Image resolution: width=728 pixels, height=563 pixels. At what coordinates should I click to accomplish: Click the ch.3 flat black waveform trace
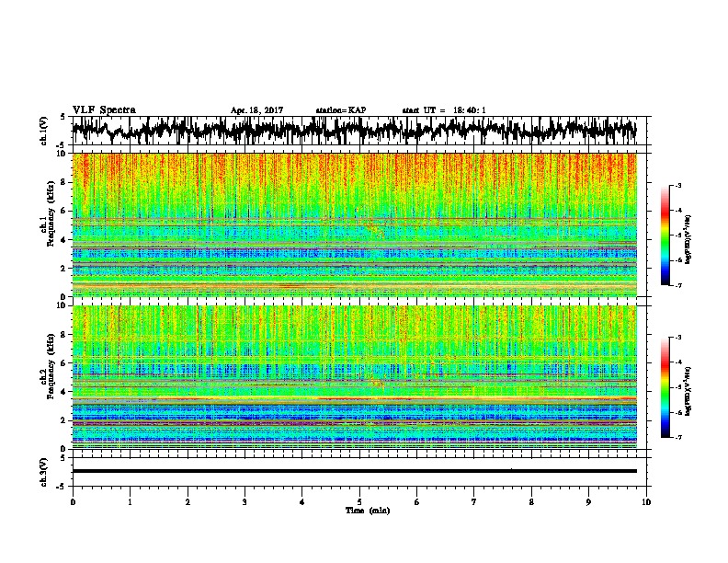pyautogui.click(x=354, y=471)
